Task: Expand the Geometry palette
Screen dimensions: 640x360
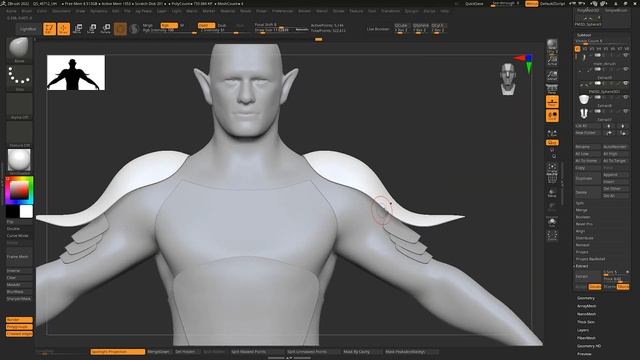Action: click(586, 298)
